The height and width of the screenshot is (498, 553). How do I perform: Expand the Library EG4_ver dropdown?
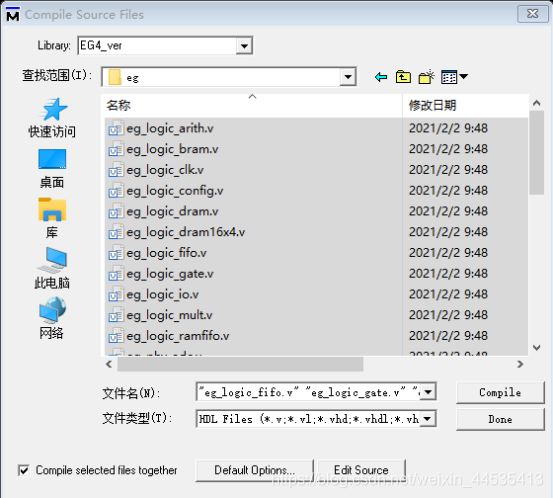[244, 46]
